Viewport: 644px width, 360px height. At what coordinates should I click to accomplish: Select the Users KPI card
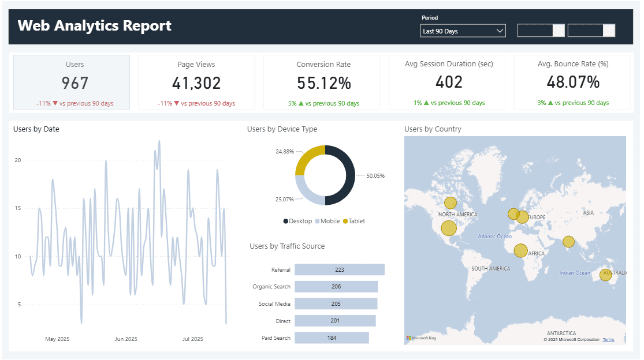click(x=72, y=82)
